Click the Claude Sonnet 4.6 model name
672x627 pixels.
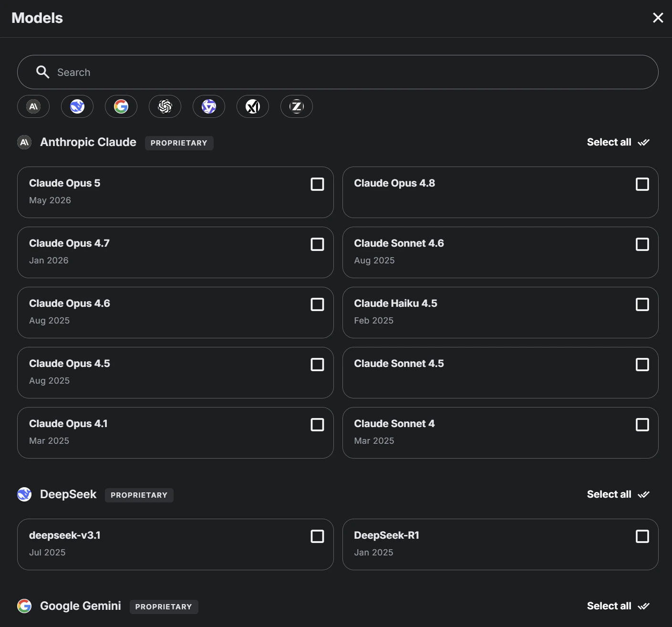(399, 243)
